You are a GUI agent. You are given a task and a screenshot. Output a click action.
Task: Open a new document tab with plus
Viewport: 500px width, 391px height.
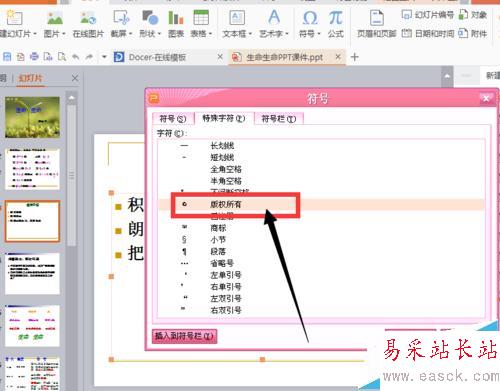coord(355,57)
